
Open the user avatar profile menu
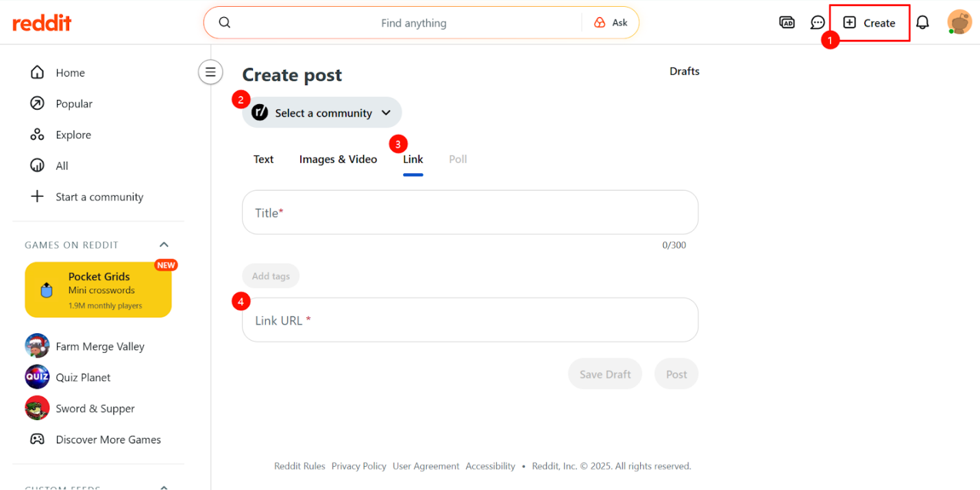[959, 23]
